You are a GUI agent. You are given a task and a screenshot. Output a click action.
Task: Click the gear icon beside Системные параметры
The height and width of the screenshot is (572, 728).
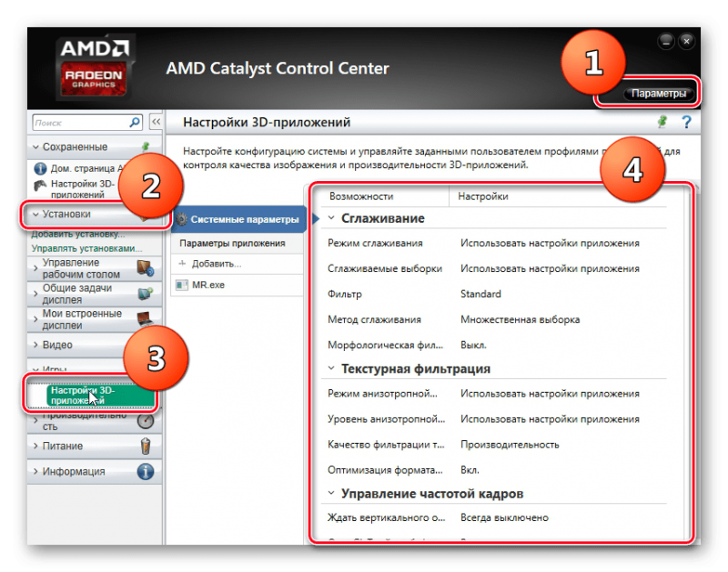(x=181, y=219)
